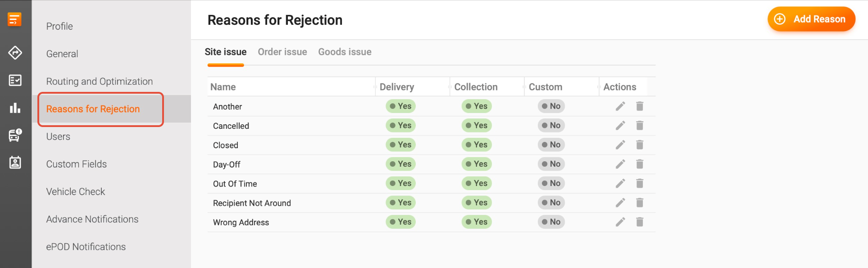Screen dimensions: 868x268
Task: Click the route planning icon in left rail
Action: coord(15,53)
